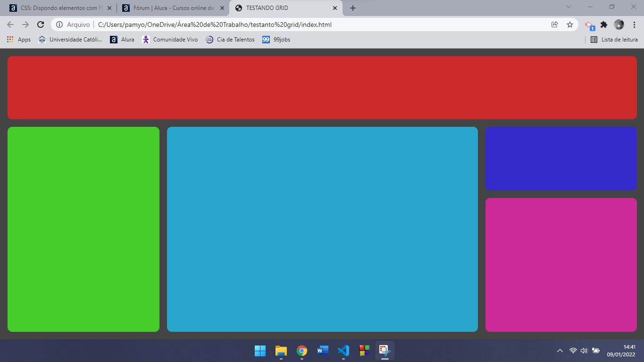The height and width of the screenshot is (362, 644).
Task: Click the green sidebar grid box
Action: point(84,229)
